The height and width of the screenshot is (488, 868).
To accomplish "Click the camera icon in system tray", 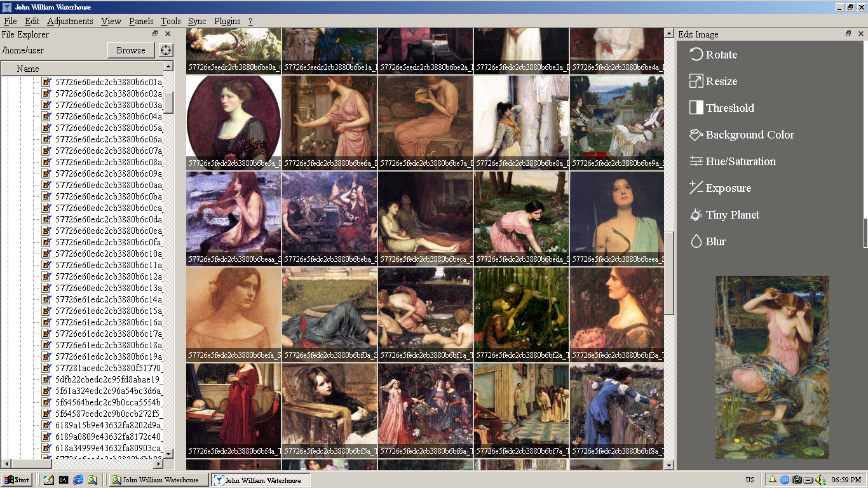I will click(797, 480).
